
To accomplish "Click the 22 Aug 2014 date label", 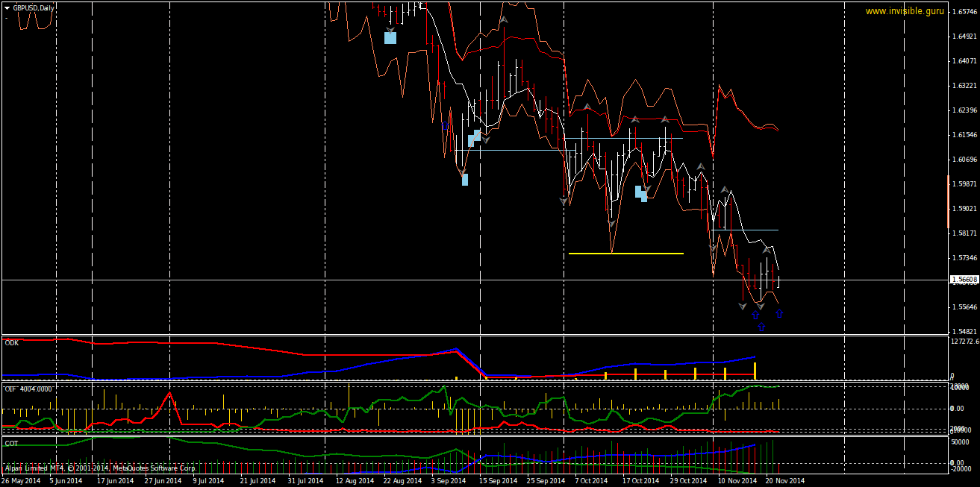I will click(402, 482).
